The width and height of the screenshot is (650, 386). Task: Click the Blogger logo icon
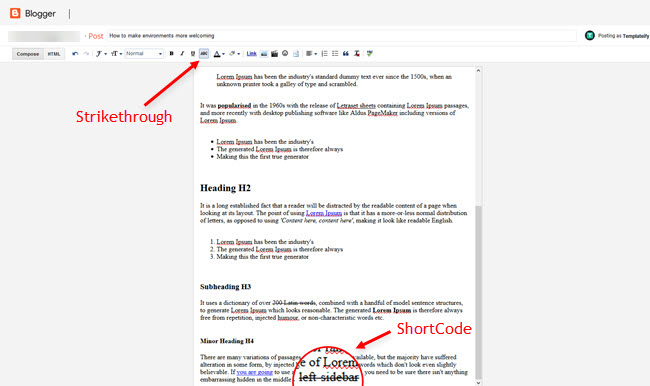(15, 13)
